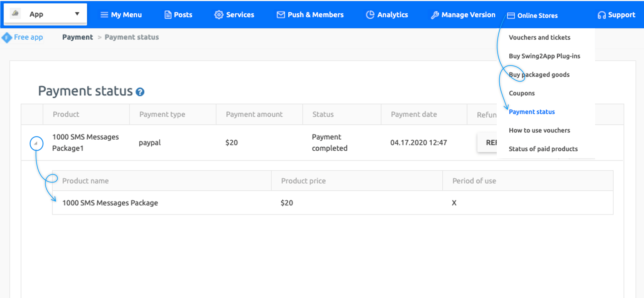Click the Push & Members envelope icon

click(x=281, y=15)
